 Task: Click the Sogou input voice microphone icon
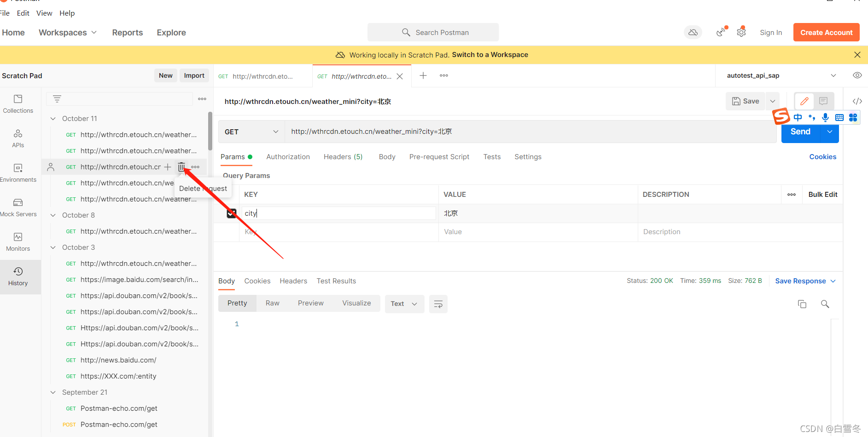pyautogui.click(x=825, y=117)
